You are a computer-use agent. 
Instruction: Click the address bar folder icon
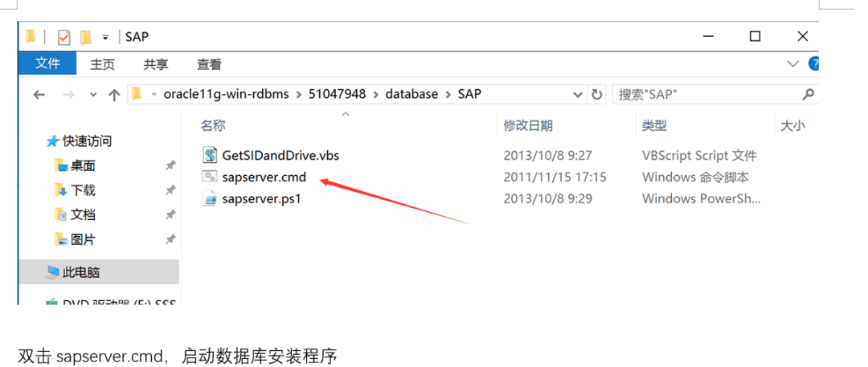pos(137,94)
